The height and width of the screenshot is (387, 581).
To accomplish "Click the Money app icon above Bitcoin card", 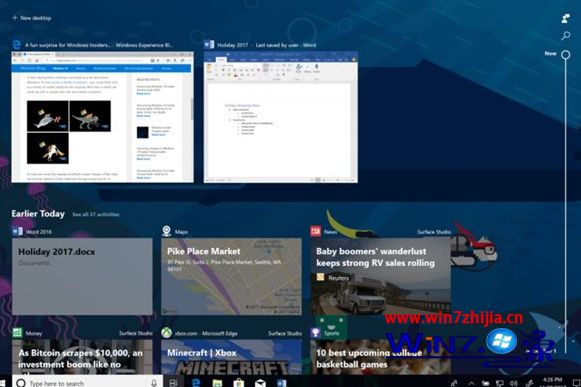I will click(x=17, y=333).
